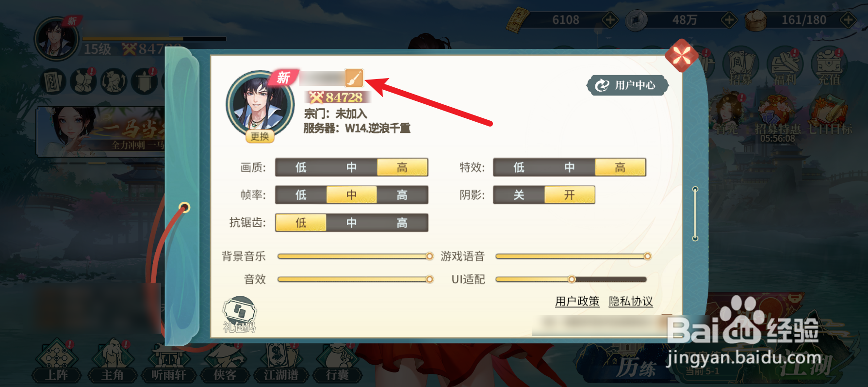This screenshot has height=387, width=868.
Task: Click the 背景音乐 volume slider handle
Action: [x=429, y=256]
